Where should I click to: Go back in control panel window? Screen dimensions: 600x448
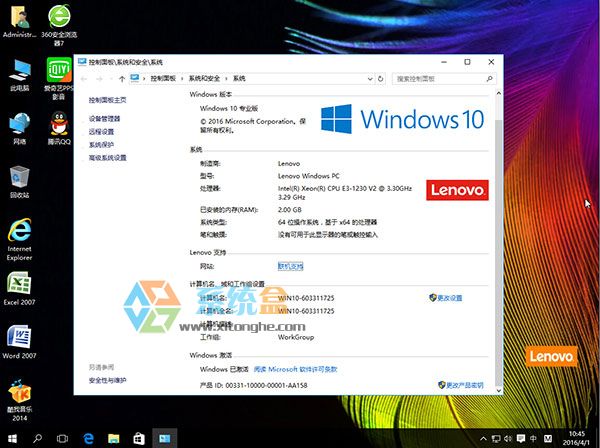tap(84, 79)
